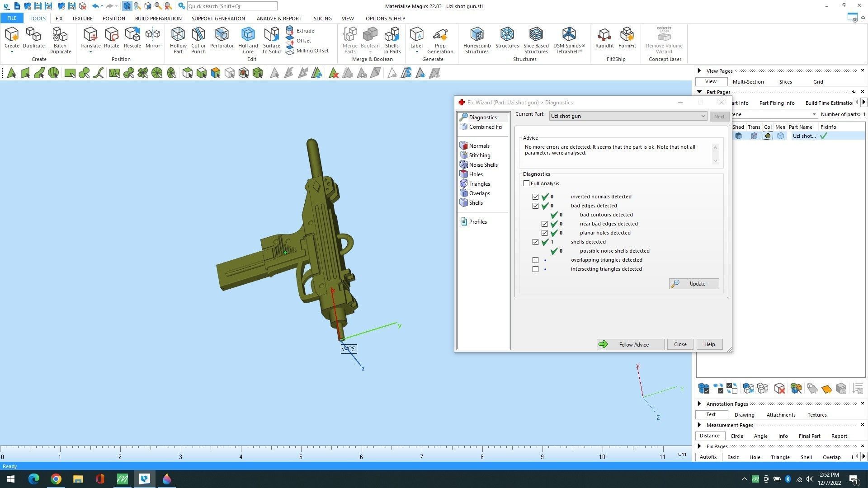Open Noise Shells in Fix Wizard
The height and width of the screenshot is (488, 868).
[483, 165]
